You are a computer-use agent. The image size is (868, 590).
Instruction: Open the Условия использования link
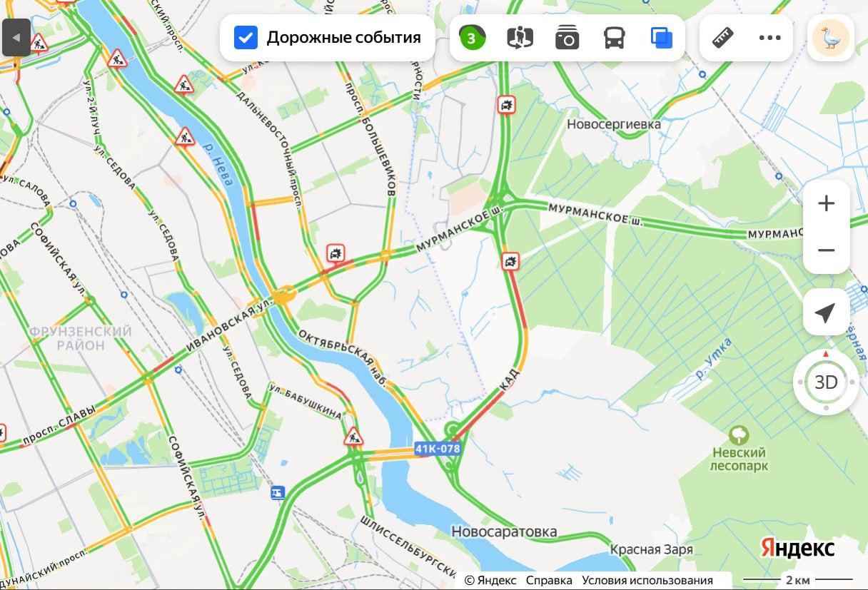pyautogui.click(x=647, y=580)
